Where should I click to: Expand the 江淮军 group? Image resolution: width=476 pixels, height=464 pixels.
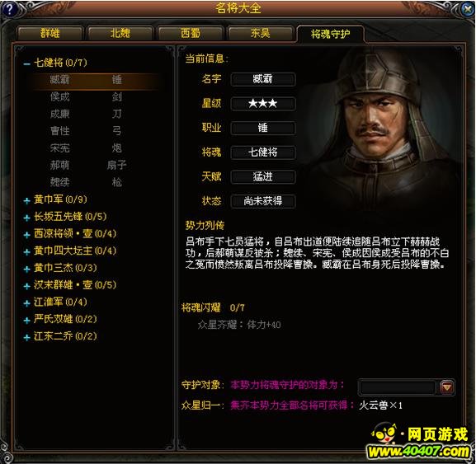26,303
